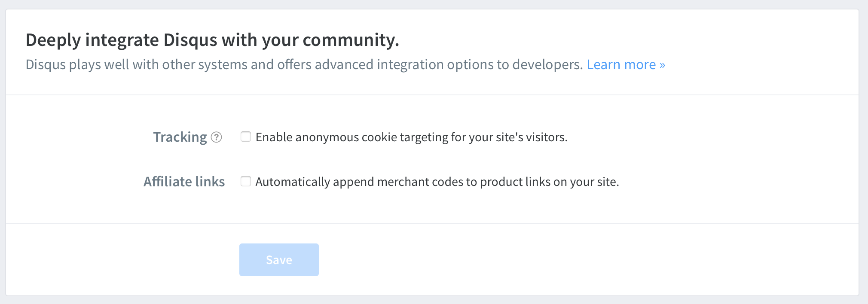Click the Affiliate links field label
Image resolution: width=868 pixels, height=304 pixels.
[x=184, y=182]
